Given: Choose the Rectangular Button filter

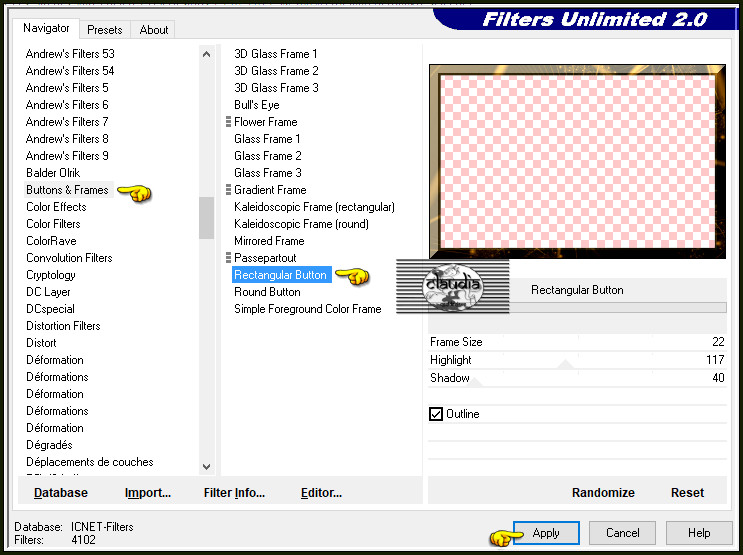Looking at the screenshot, I should coord(281,275).
